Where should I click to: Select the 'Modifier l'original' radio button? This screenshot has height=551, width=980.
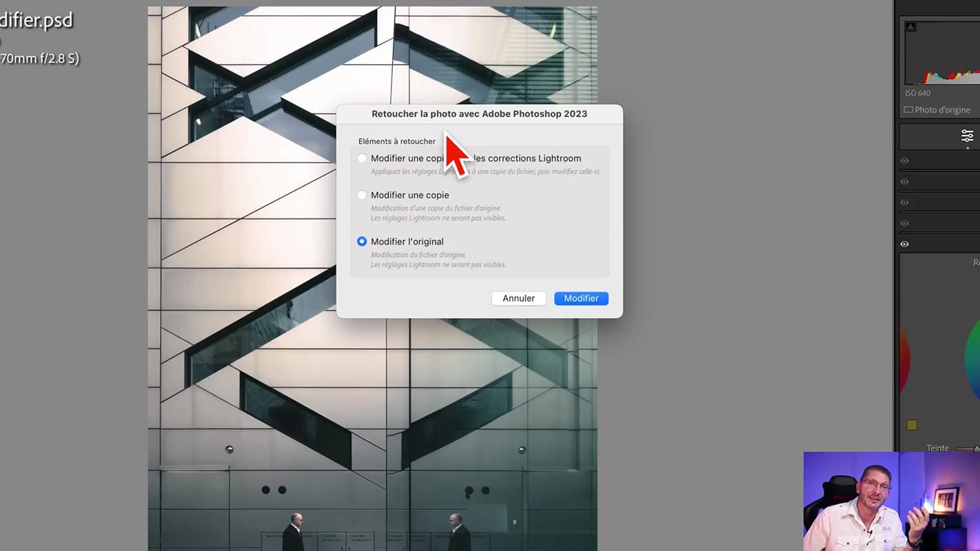click(362, 242)
